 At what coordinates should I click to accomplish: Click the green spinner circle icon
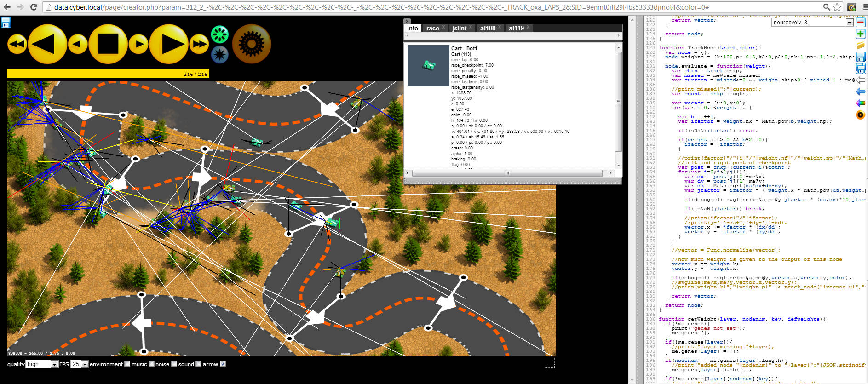pyautogui.click(x=219, y=34)
